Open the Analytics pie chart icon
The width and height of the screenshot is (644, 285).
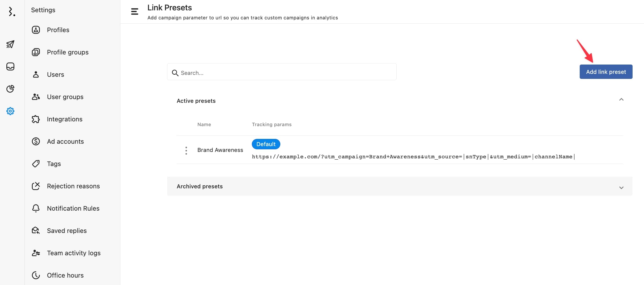(10, 89)
